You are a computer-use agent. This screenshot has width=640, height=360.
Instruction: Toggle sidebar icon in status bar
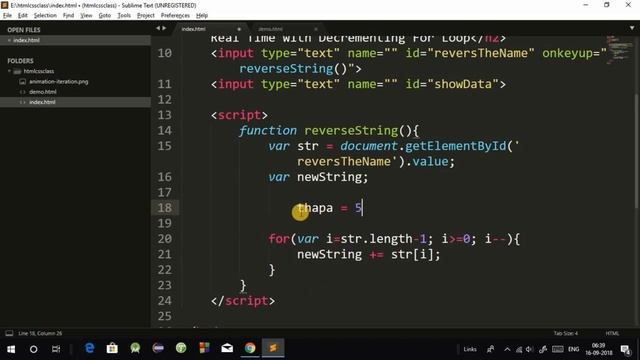9,333
